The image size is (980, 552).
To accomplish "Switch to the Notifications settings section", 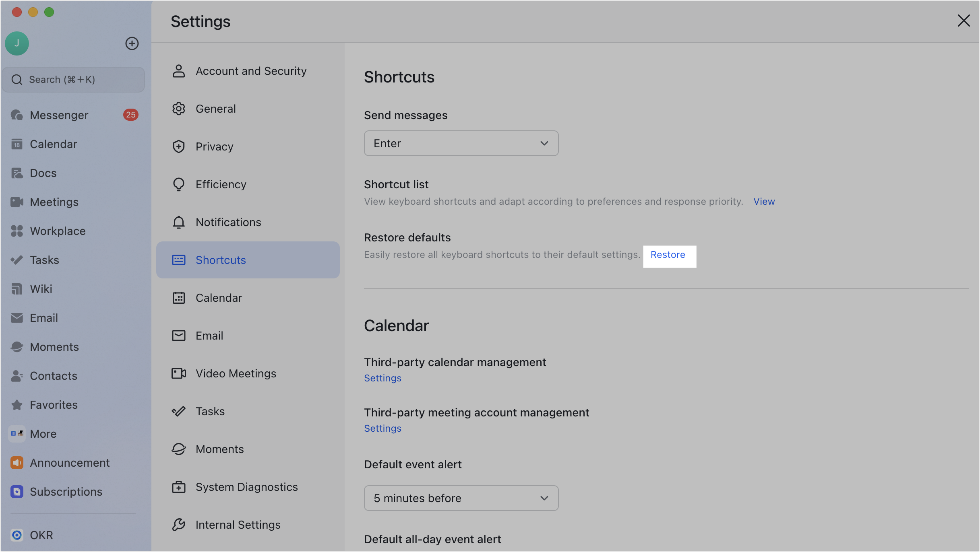I will point(228,222).
